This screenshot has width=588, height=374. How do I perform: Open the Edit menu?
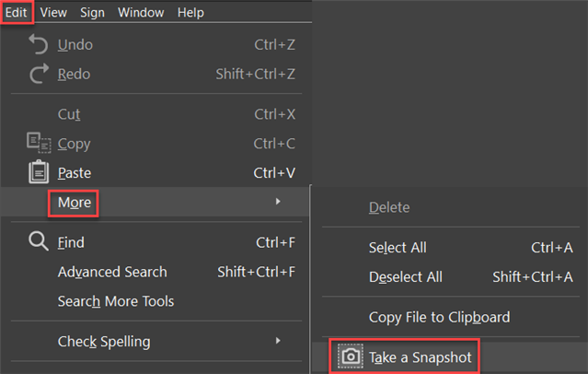17,12
